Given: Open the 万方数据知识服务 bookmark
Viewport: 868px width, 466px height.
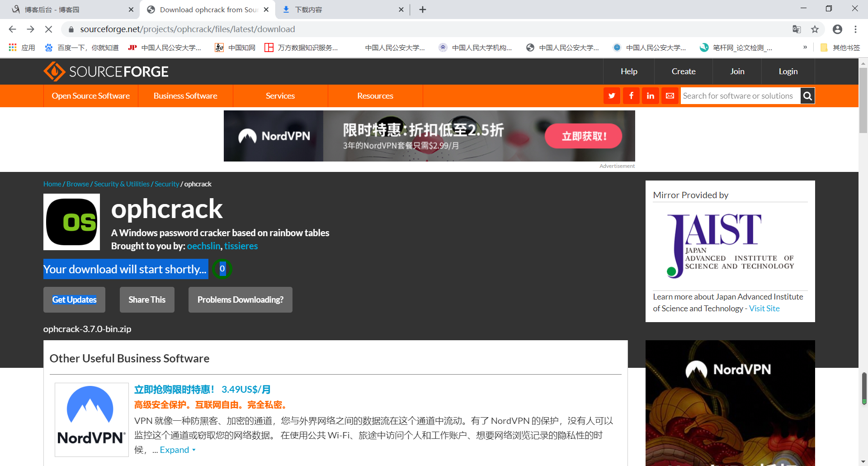Looking at the screenshot, I should pyautogui.click(x=302, y=48).
